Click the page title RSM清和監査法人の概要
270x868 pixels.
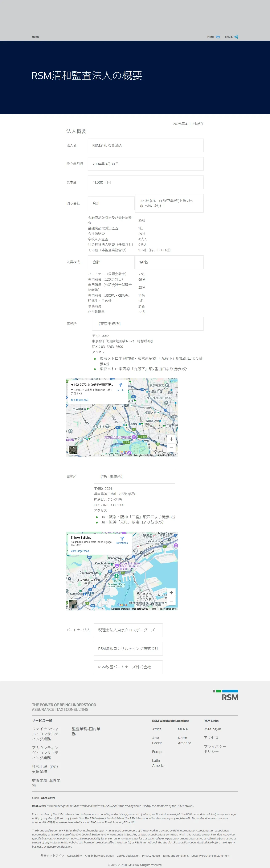tap(87, 76)
